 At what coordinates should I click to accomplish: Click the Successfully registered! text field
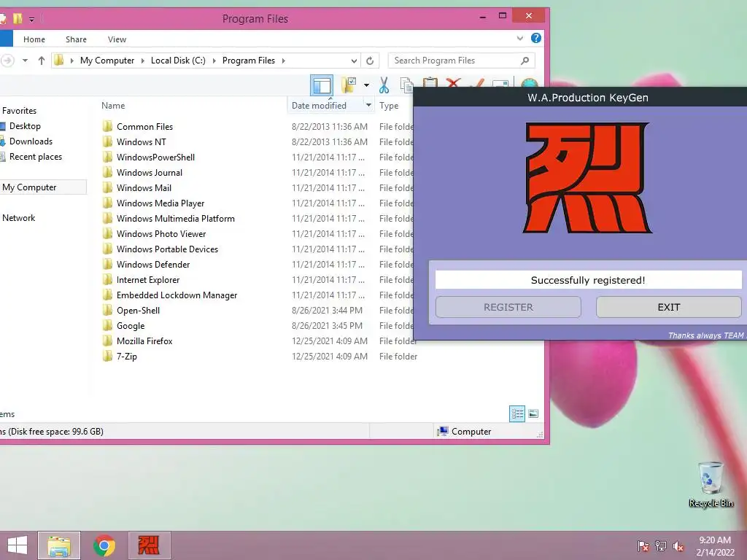pyautogui.click(x=589, y=280)
